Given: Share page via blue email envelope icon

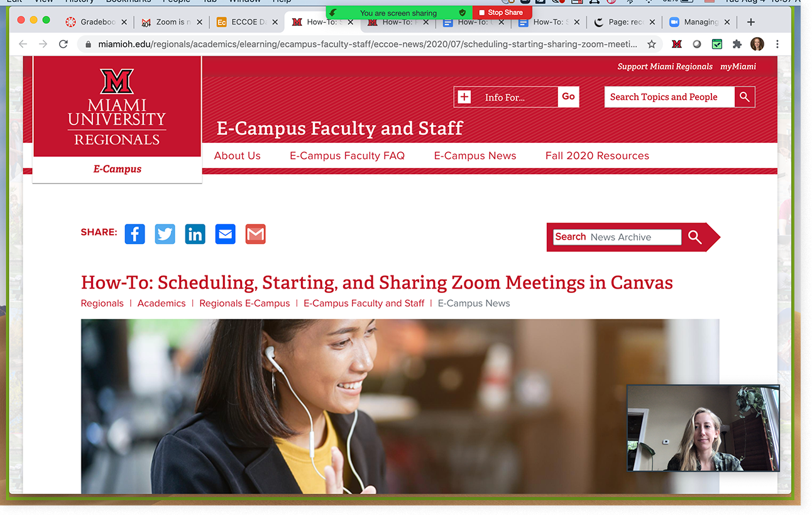Looking at the screenshot, I should (225, 234).
